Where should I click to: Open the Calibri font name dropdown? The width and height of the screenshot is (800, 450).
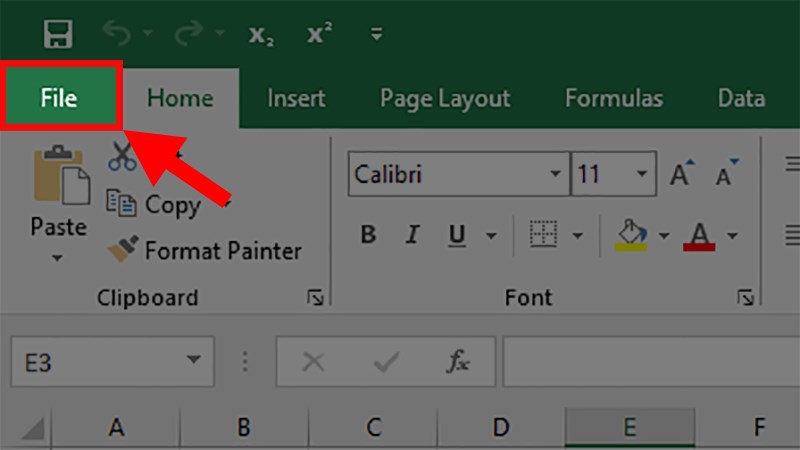tap(556, 176)
